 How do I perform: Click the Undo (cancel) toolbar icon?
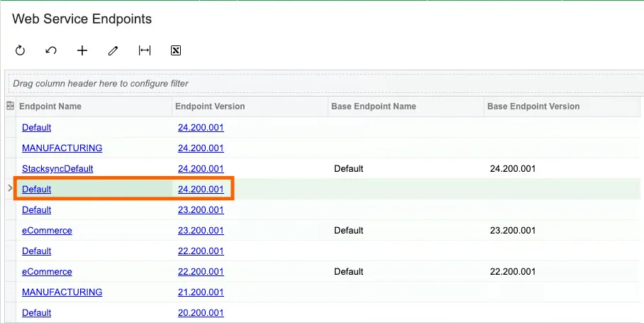point(51,50)
